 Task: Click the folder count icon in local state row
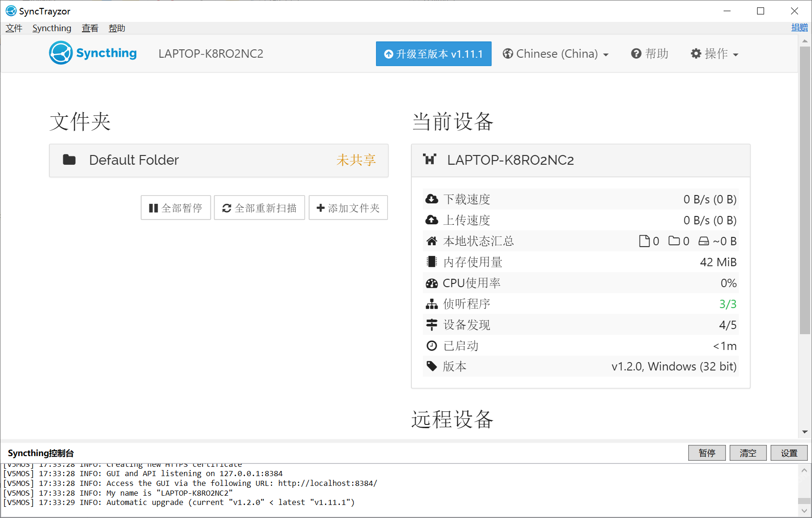(x=674, y=241)
